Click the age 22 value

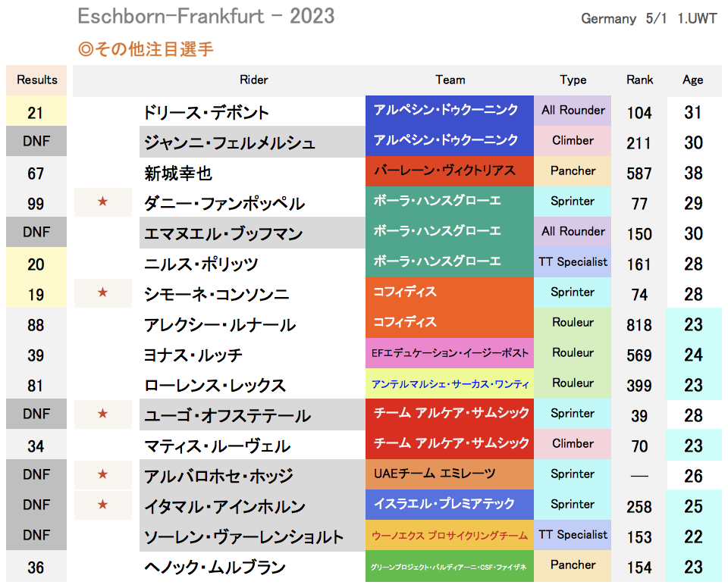click(693, 537)
